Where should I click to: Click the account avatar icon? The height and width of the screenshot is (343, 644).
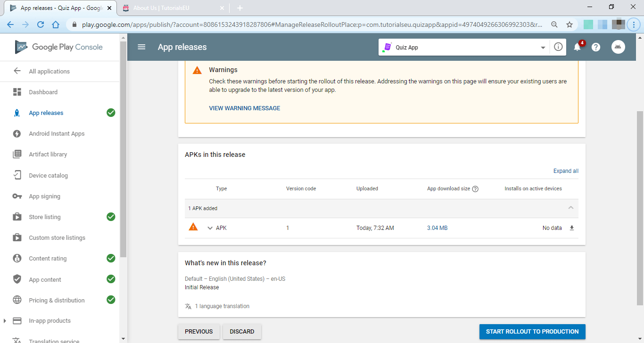pos(618,47)
